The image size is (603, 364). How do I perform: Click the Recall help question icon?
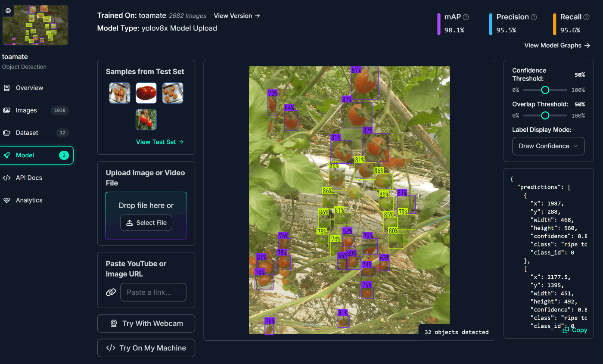[x=587, y=17]
